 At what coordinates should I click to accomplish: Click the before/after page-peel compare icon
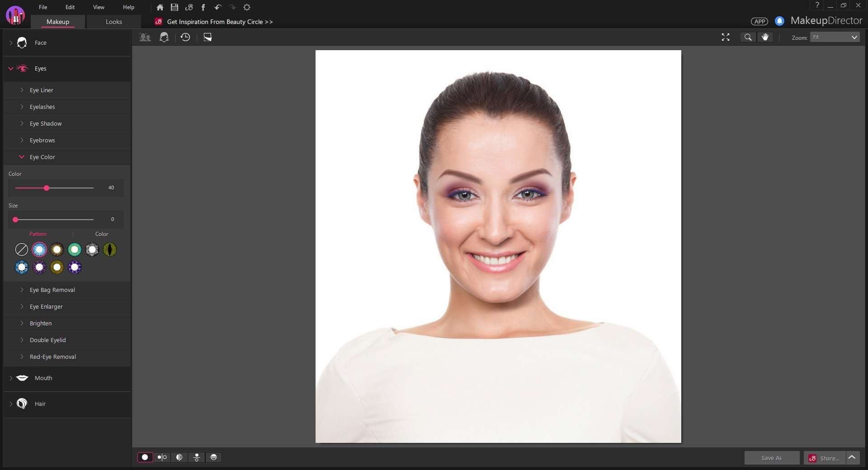[208, 38]
